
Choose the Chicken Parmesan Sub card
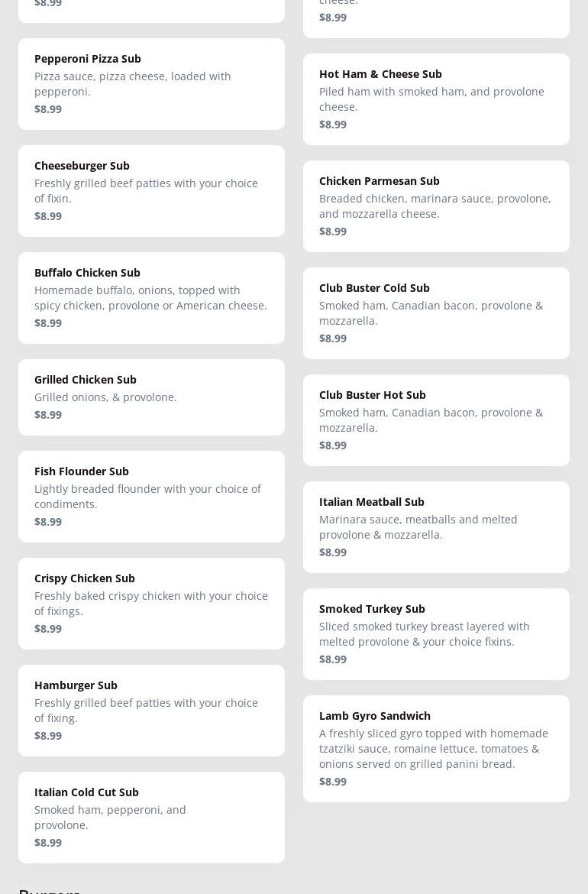tap(436, 206)
